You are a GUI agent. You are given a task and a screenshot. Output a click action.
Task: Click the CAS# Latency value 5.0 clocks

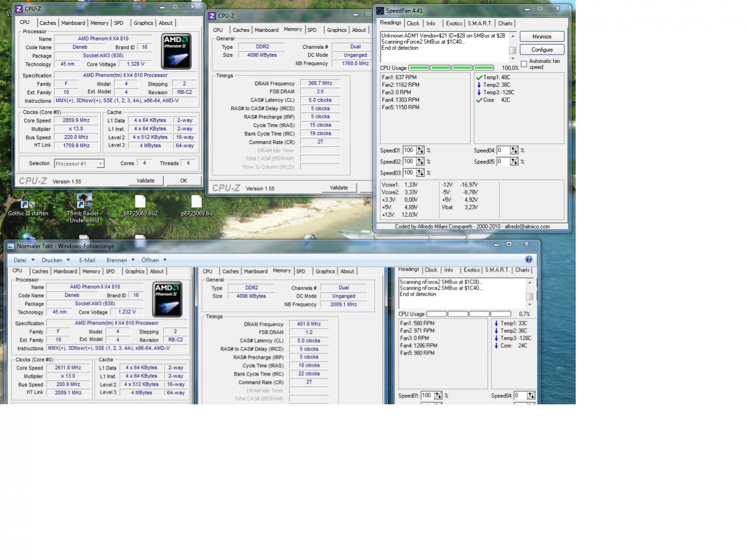[x=320, y=100]
